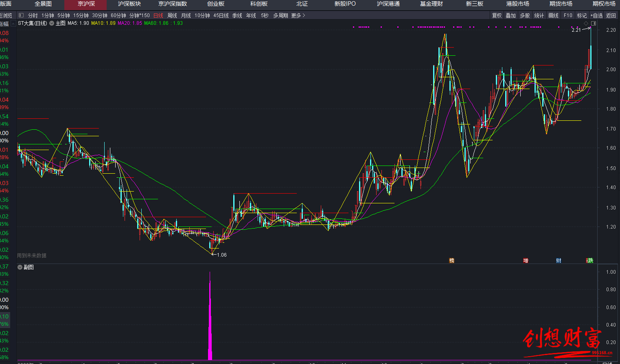Go to the 期货市场 tab

pyautogui.click(x=561, y=4)
